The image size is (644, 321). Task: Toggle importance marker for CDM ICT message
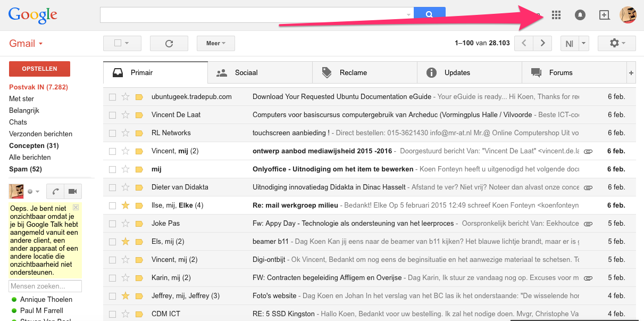[139, 314]
